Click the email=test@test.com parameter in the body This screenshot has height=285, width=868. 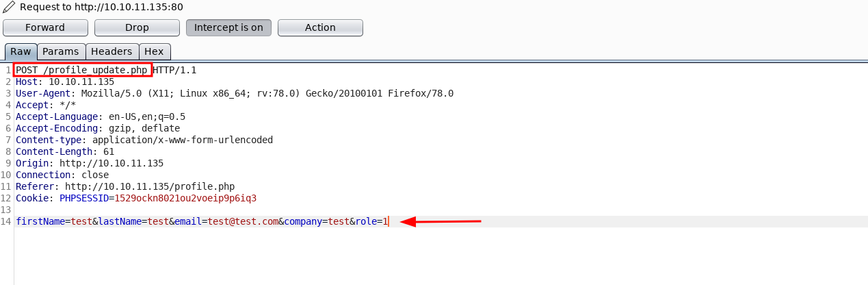226,221
